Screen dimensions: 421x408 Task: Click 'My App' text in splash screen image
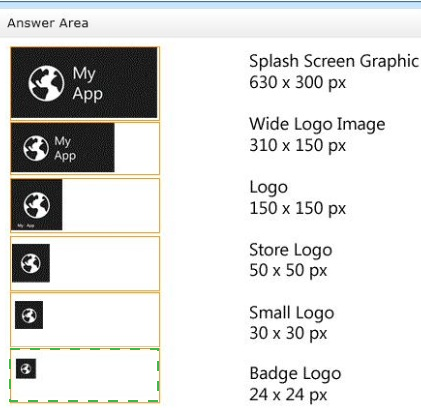[87, 83]
